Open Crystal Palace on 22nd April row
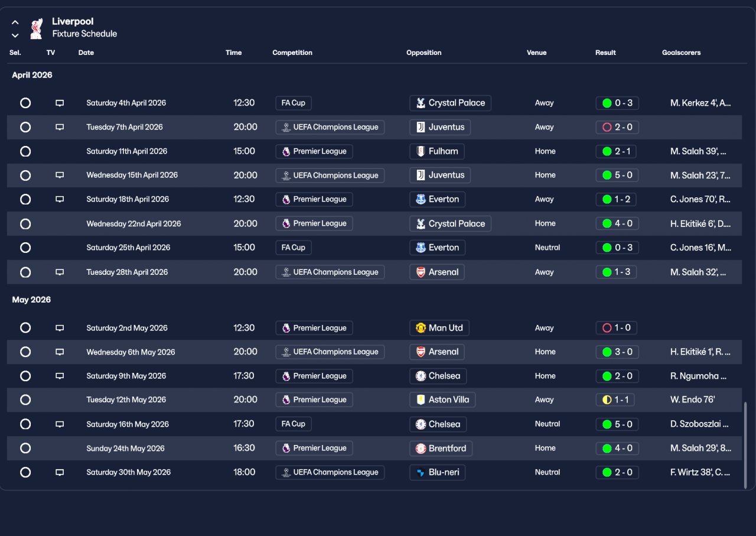Screen dimensions: 756x536 (x=450, y=223)
